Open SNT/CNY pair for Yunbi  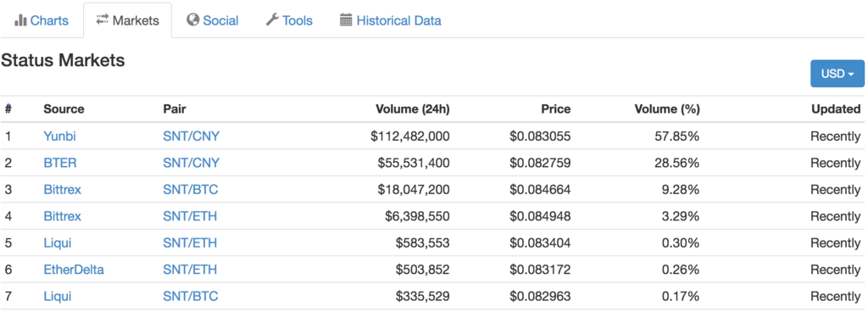pos(191,136)
